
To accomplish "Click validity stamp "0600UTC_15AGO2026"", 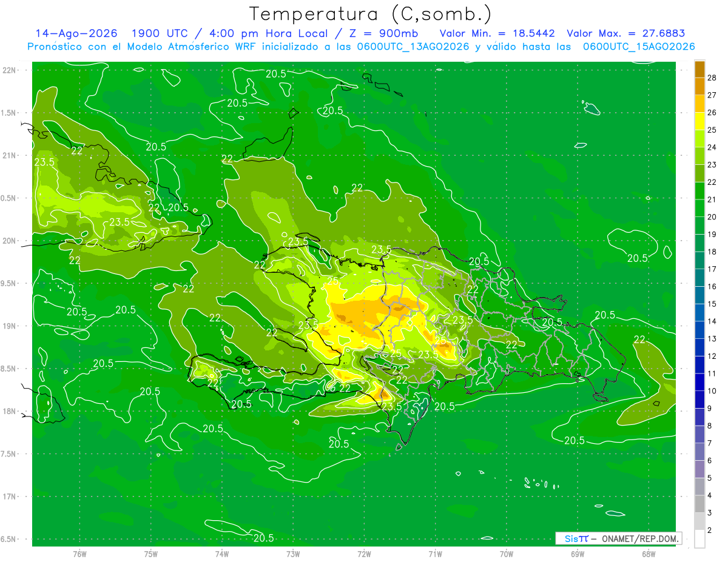I will click(x=639, y=47).
